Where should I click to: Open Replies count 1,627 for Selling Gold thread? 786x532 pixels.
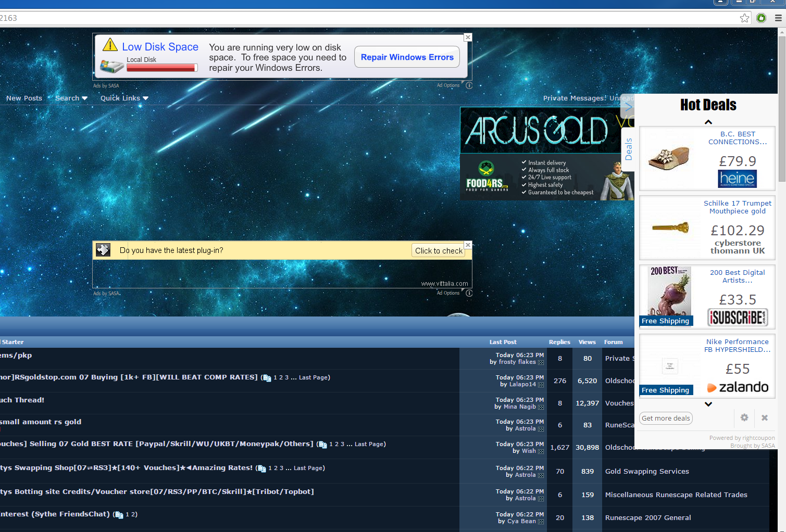[560, 448]
